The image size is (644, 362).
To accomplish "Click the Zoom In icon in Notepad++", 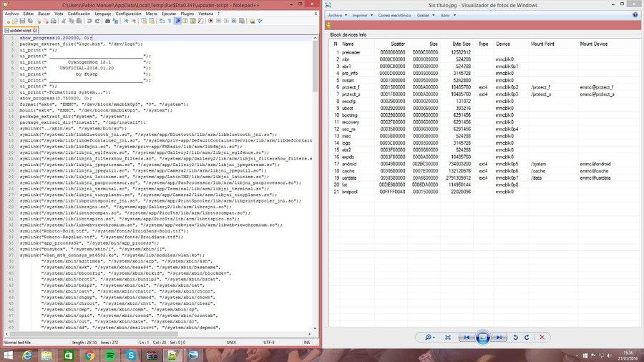I will coord(127,21).
